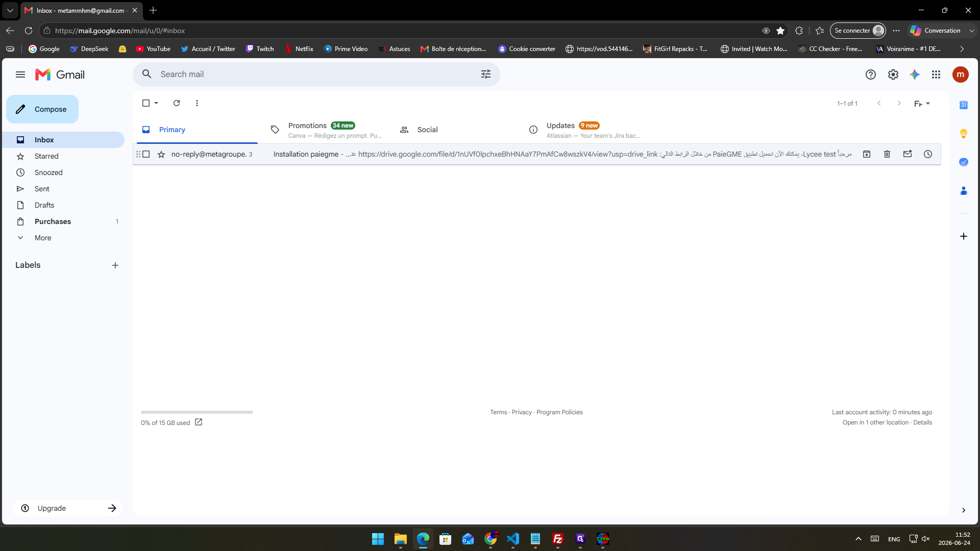Reload the browser page

(x=29, y=31)
